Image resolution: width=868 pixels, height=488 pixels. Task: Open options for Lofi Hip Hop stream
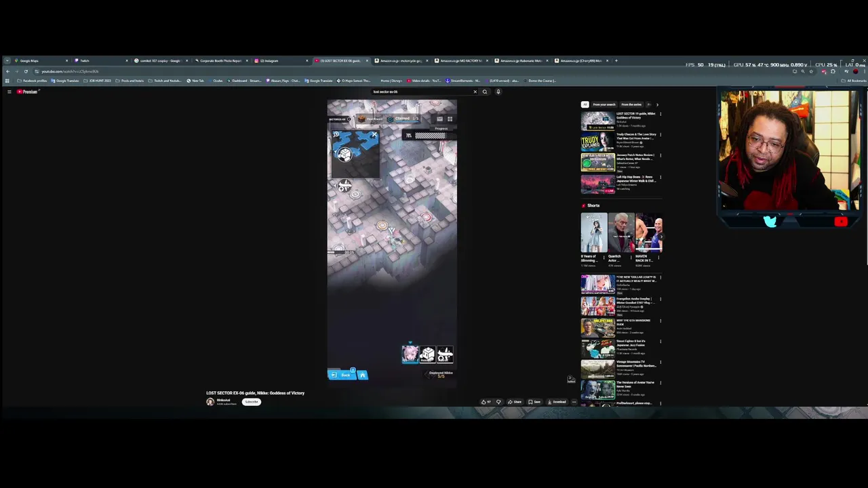(x=660, y=178)
